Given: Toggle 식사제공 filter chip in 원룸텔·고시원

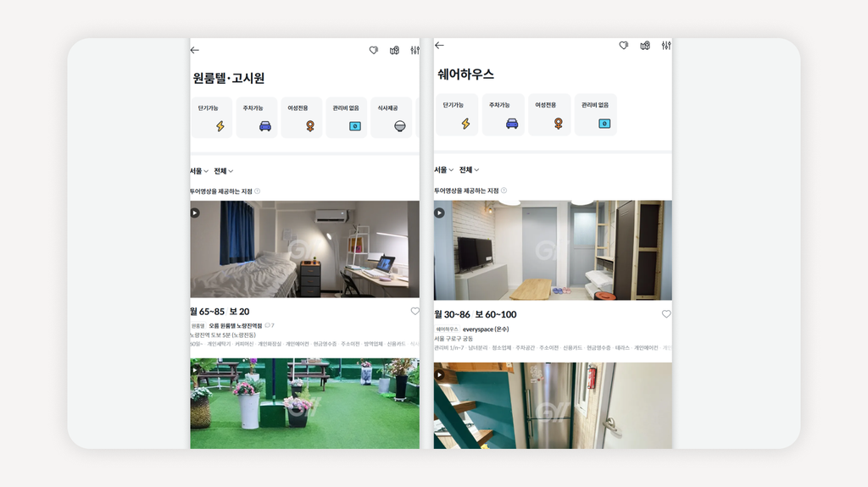Looking at the screenshot, I should (x=392, y=118).
